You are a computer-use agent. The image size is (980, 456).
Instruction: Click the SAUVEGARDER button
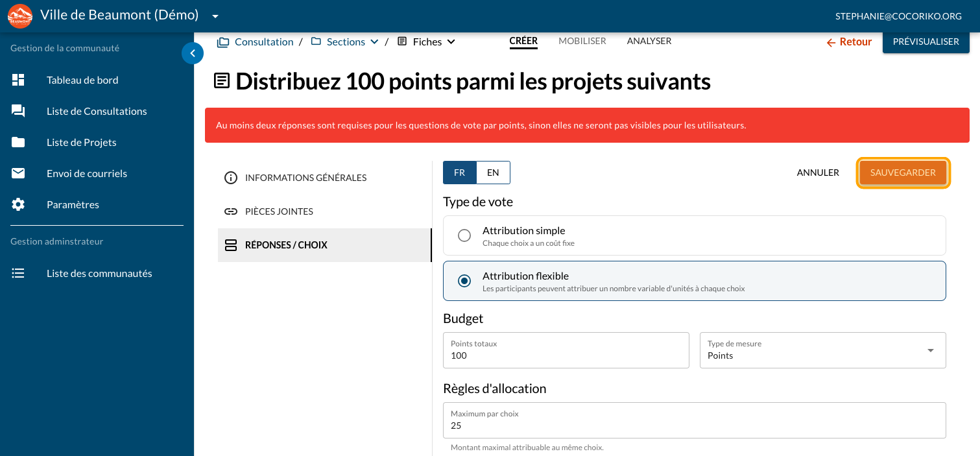click(x=903, y=173)
